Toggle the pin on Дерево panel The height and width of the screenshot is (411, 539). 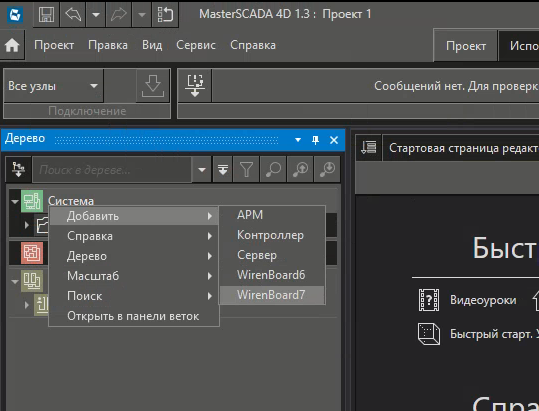point(315,140)
